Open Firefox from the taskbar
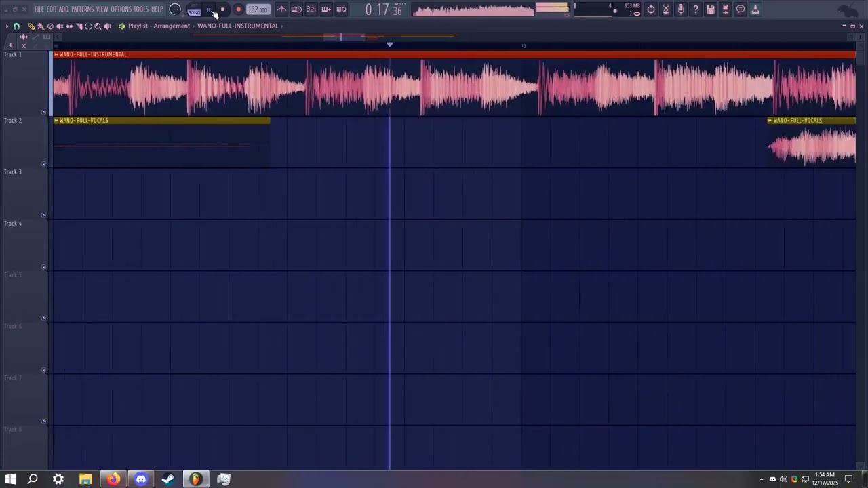Image resolution: width=868 pixels, height=488 pixels. tap(113, 479)
